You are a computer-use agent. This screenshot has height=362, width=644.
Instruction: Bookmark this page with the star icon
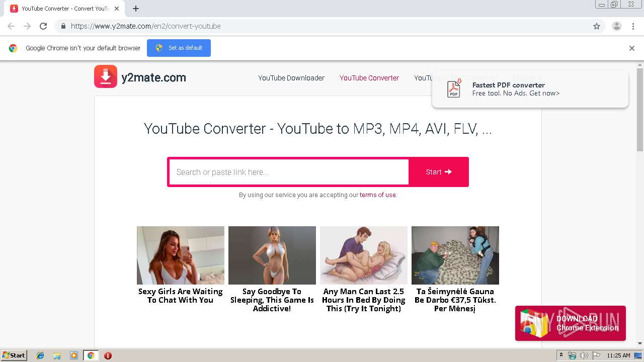pos(597,26)
